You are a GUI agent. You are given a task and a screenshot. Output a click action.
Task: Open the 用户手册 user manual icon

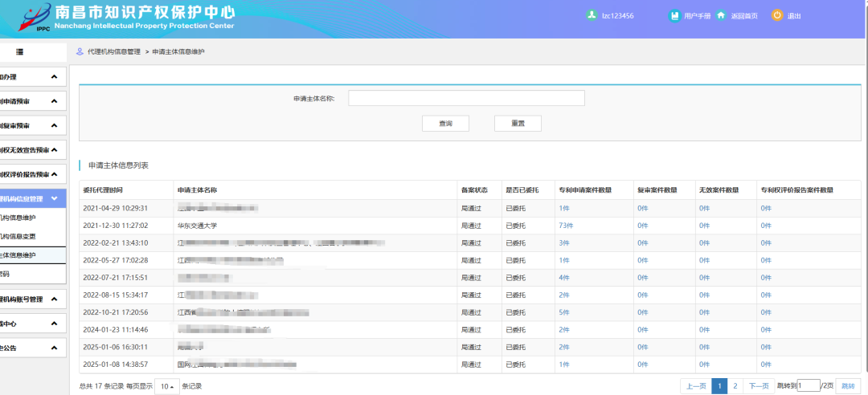[674, 15]
